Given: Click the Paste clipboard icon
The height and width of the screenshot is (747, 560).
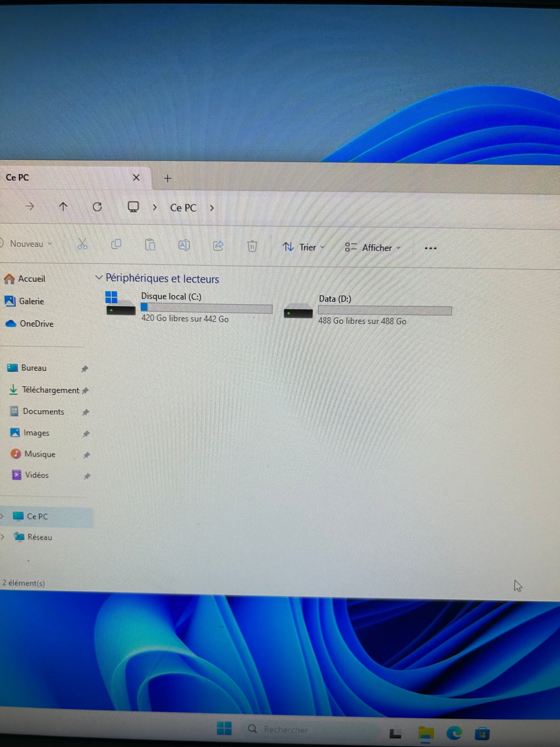Looking at the screenshot, I should click(x=150, y=245).
